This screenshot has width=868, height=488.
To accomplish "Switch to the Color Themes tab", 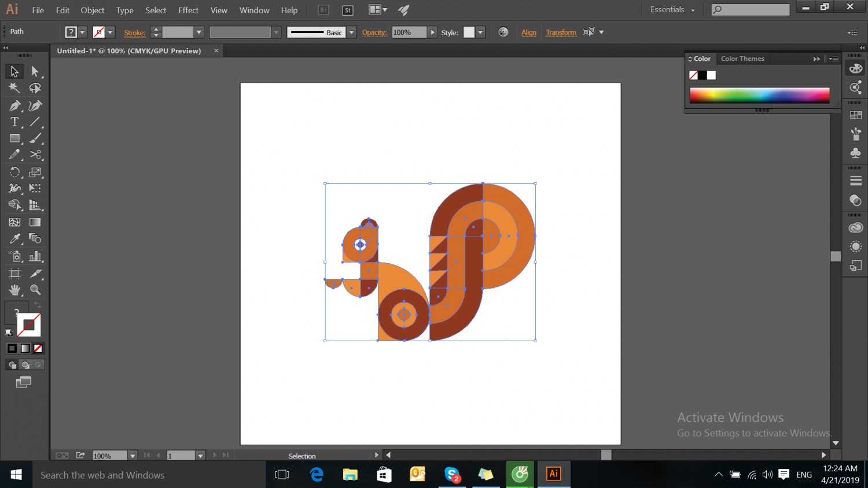I will [x=742, y=58].
